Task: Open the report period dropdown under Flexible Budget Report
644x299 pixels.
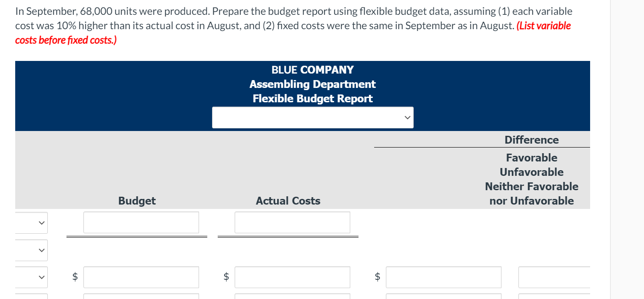Action: tap(312, 117)
